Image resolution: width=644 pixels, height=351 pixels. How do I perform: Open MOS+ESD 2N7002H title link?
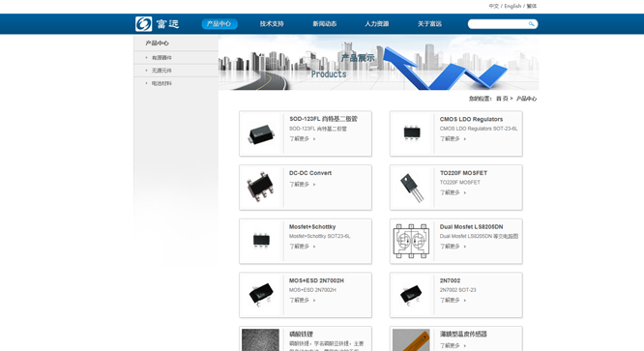point(316,280)
